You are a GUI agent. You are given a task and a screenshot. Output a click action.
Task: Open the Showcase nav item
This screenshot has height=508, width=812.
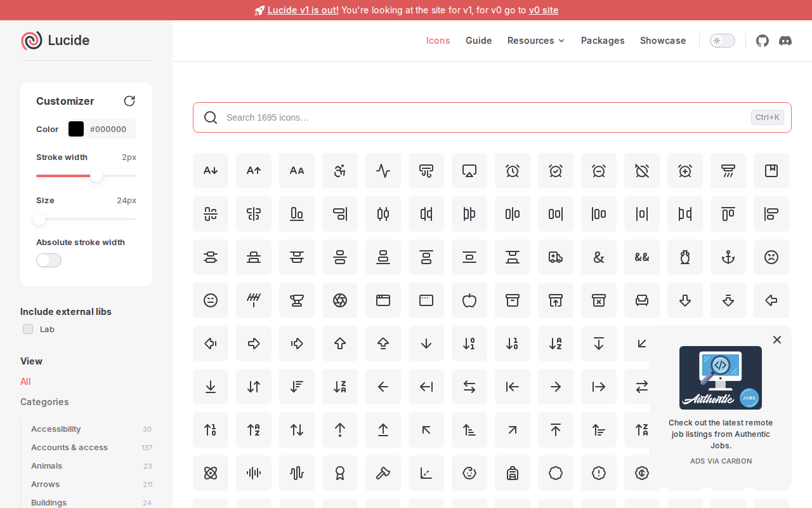click(x=663, y=41)
